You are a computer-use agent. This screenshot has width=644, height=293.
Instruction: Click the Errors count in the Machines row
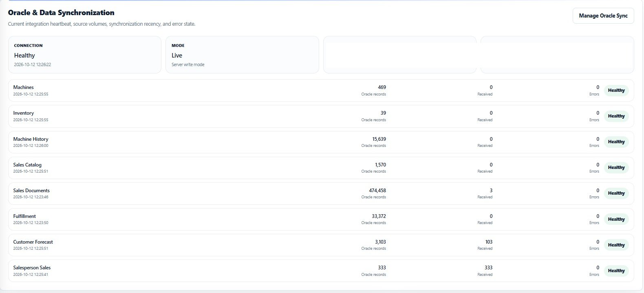(598, 87)
